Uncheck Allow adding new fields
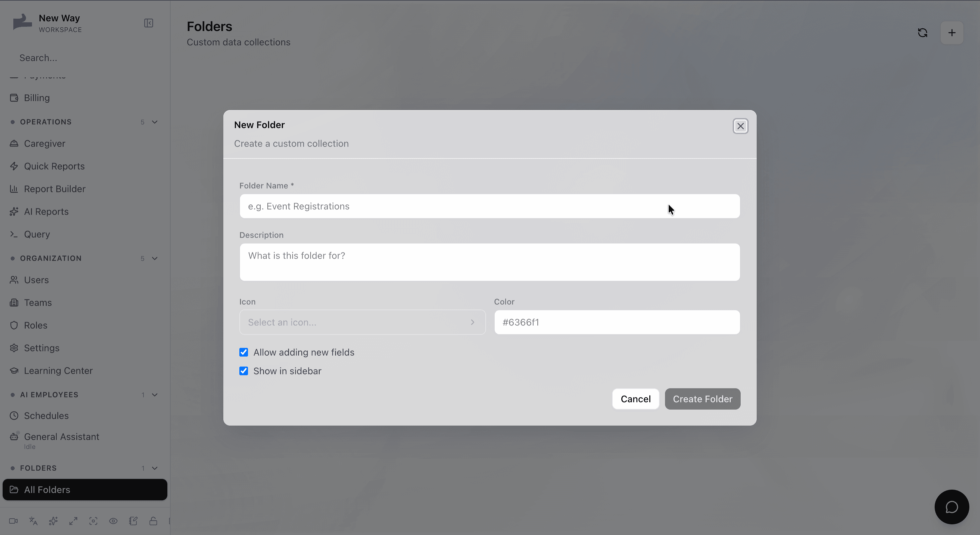Screen dimensions: 980x535 [x=243, y=352]
